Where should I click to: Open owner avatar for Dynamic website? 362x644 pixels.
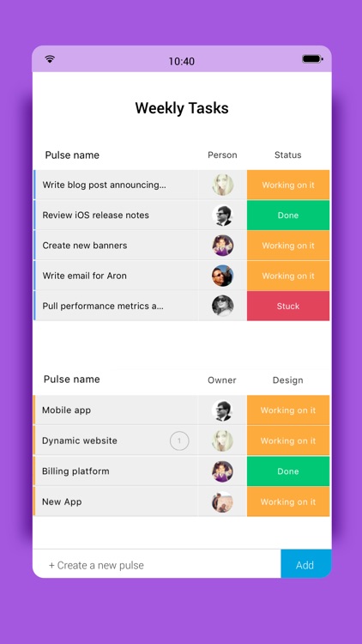tap(222, 440)
